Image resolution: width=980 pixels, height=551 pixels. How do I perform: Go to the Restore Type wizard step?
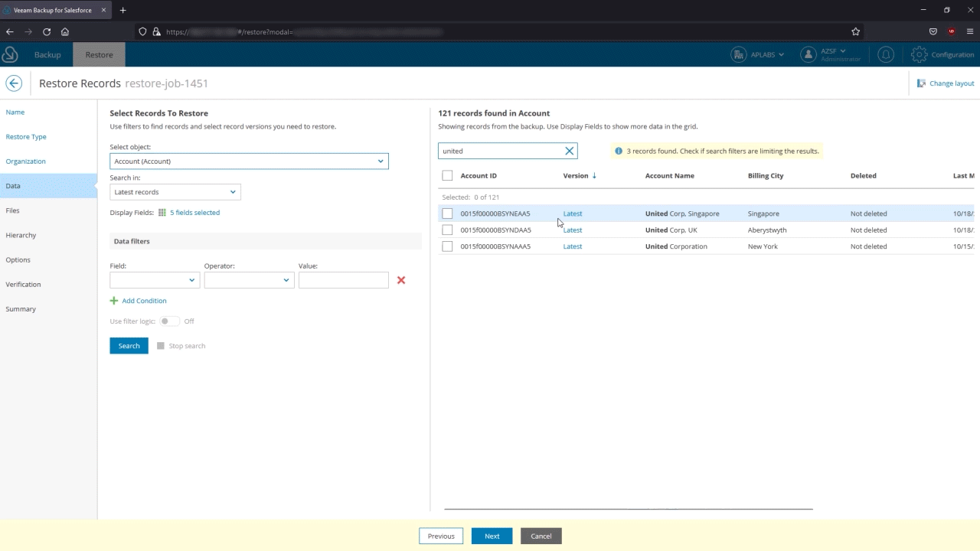point(26,137)
